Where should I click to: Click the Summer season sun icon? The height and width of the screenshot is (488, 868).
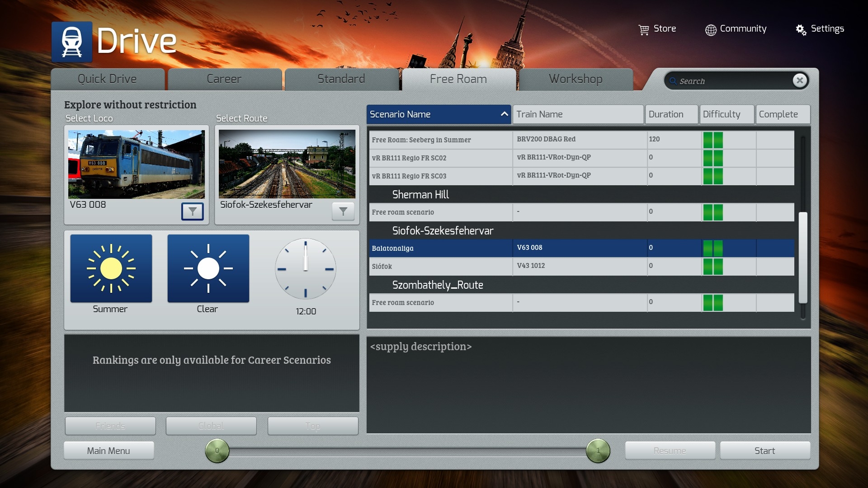(x=111, y=268)
